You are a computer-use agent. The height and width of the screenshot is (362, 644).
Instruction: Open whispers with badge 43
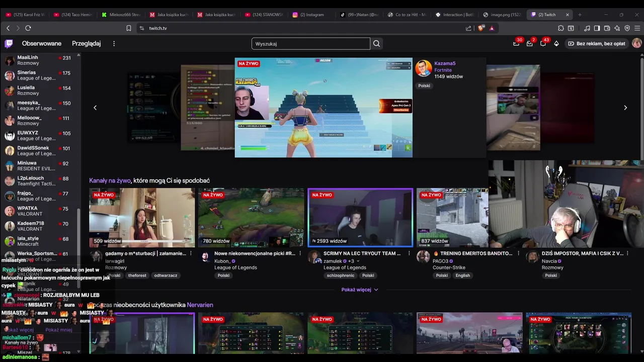pos(543,44)
